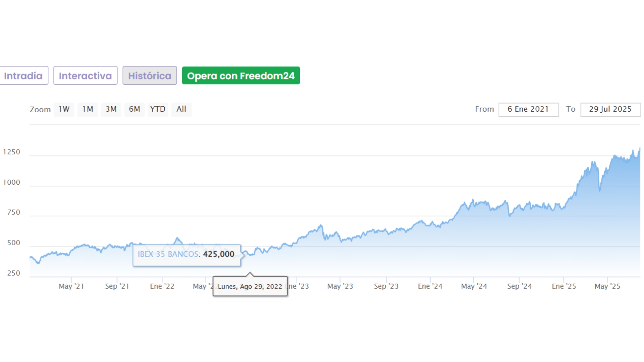Click the IBEX 35 BANCOS tooltip
Screen dimensions: 644x362
[186, 254]
